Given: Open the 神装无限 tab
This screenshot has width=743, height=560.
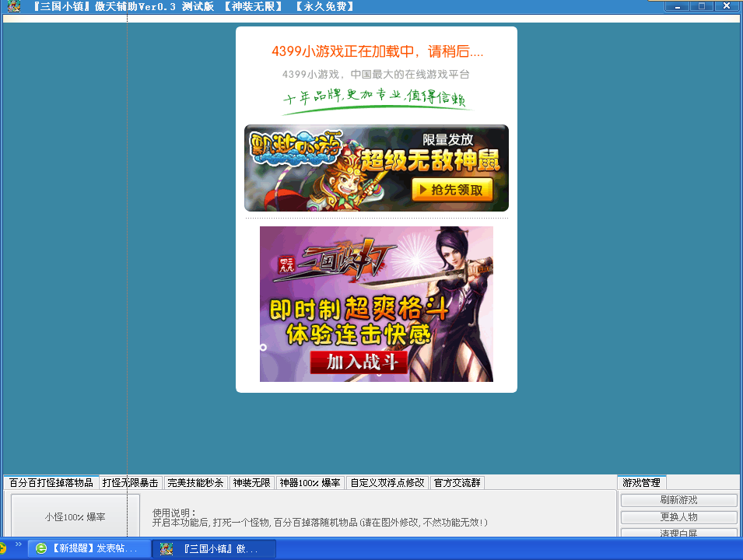Looking at the screenshot, I should 251,483.
